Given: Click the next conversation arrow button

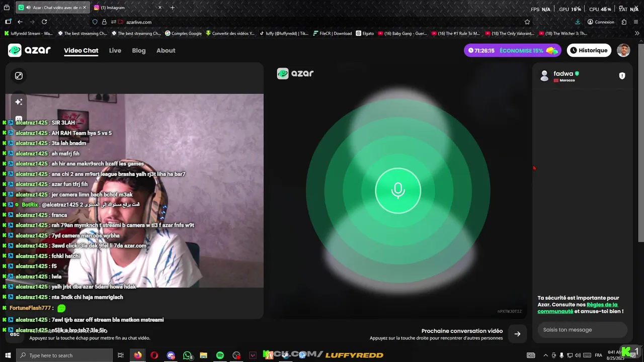Looking at the screenshot, I should 517,334.
